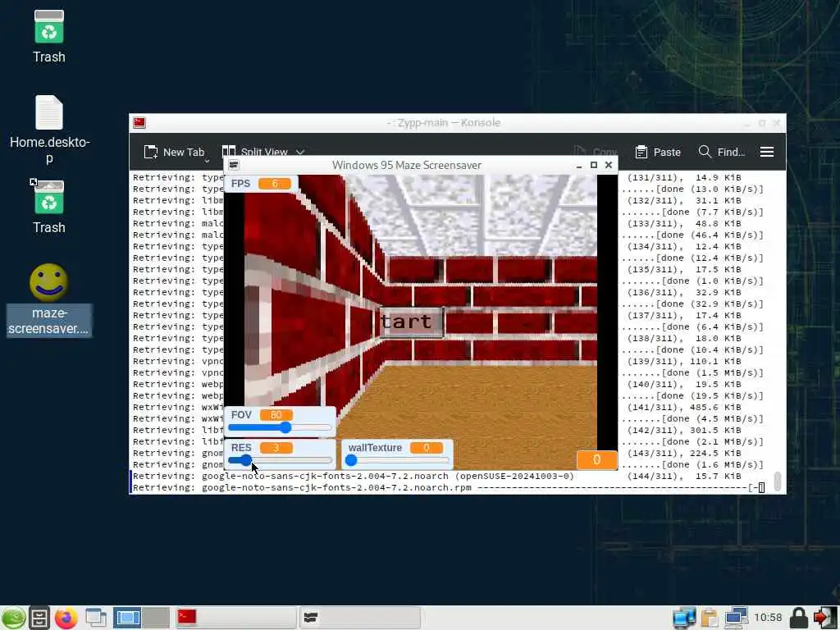Viewport: 840px width, 630px height.
Task: Click the Maze Screensaver window menu icon
Action: 234,165
